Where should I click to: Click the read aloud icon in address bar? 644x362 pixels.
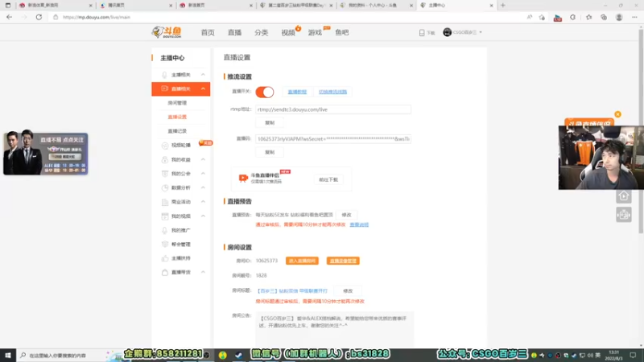pyautogui.click(x=530, y=17)
